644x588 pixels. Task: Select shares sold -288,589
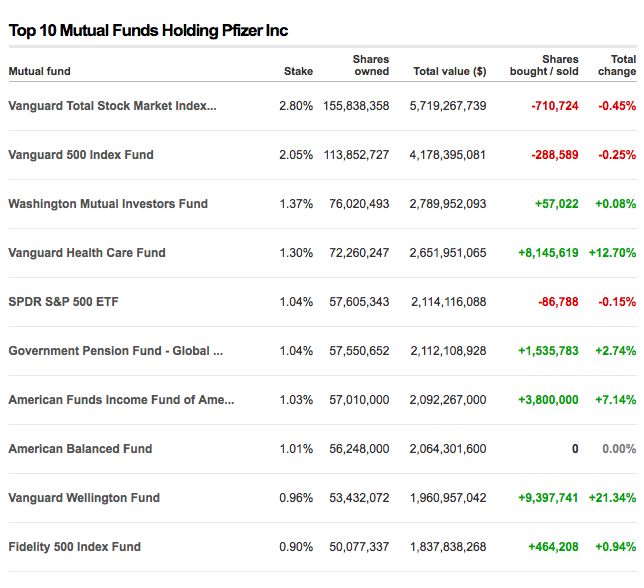pyautogui.click(x=555, y=155)
